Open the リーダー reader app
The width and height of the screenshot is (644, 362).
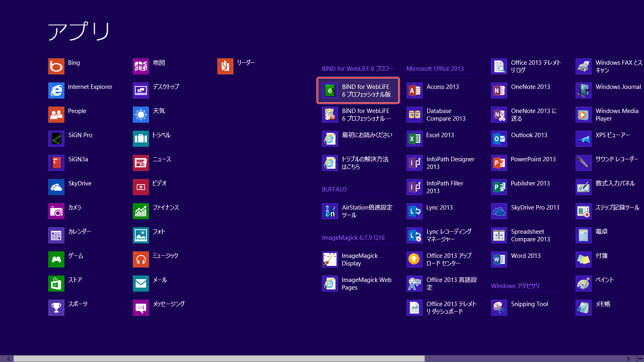[225, 66]
